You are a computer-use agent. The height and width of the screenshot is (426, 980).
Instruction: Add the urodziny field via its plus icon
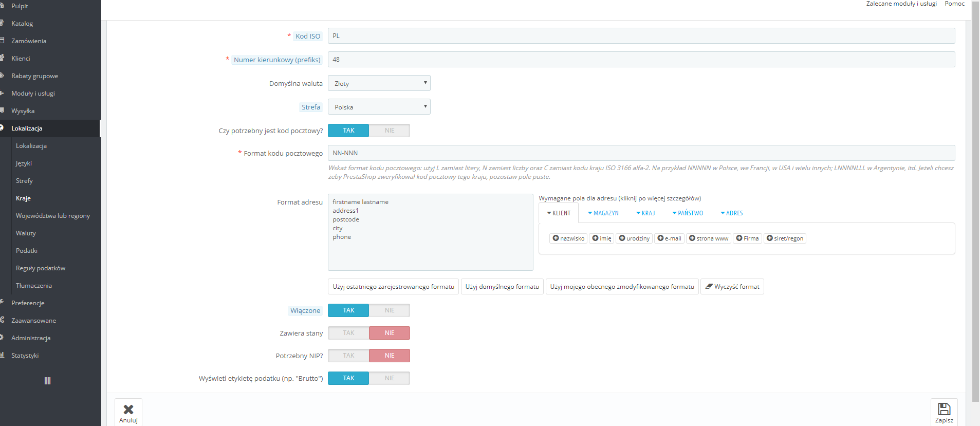tap(622, 238)
